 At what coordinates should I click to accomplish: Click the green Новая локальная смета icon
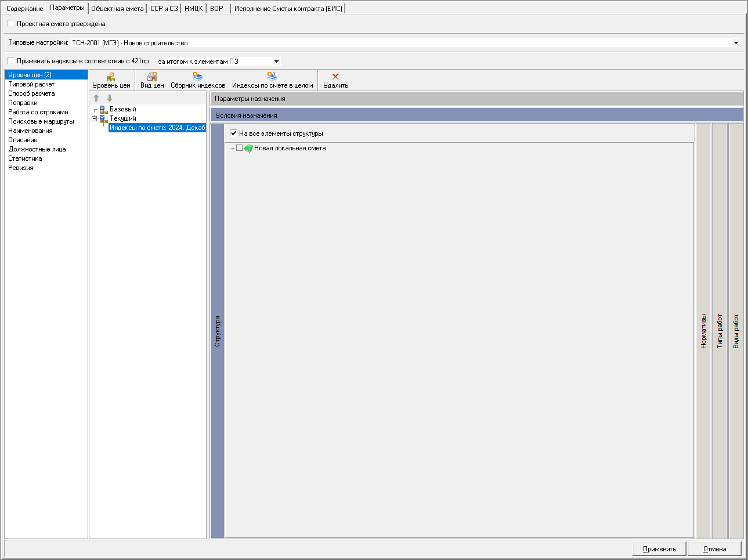pos(248,148)
